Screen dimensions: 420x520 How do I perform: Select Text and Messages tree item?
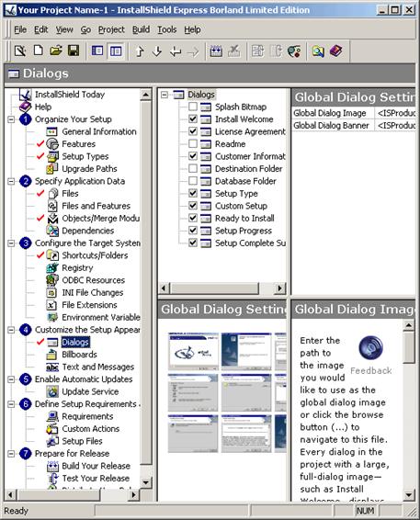[97, 367]
